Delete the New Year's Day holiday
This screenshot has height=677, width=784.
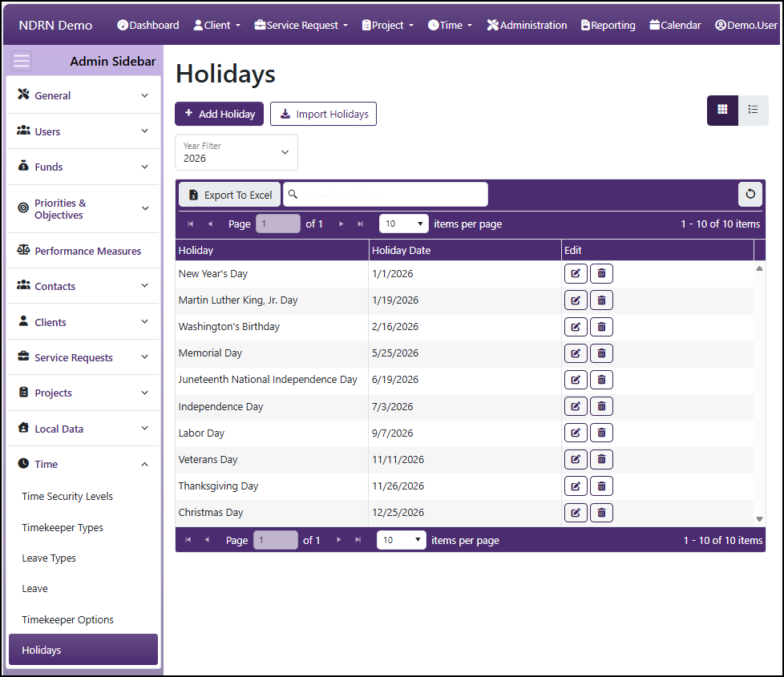pyautogui.click(x=601, y=273)
